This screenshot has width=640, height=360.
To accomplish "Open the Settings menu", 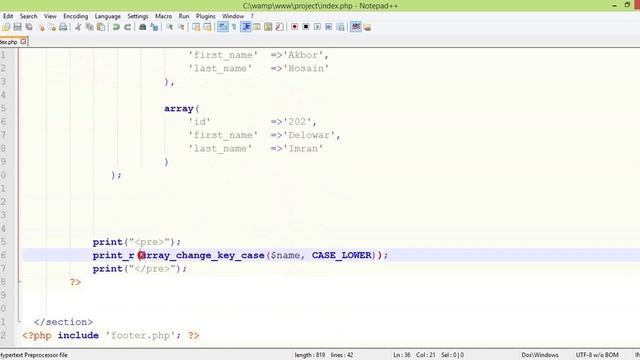I will (x=138, y=16).
